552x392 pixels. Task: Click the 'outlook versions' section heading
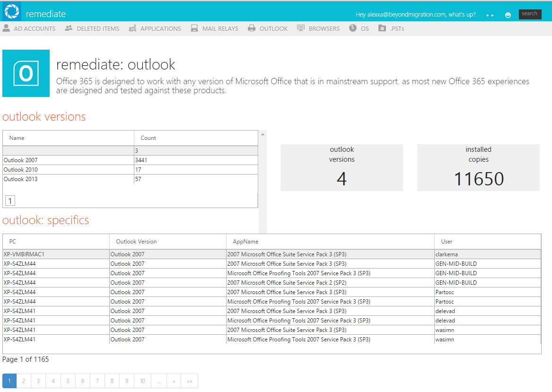click(x=44, y=116)
